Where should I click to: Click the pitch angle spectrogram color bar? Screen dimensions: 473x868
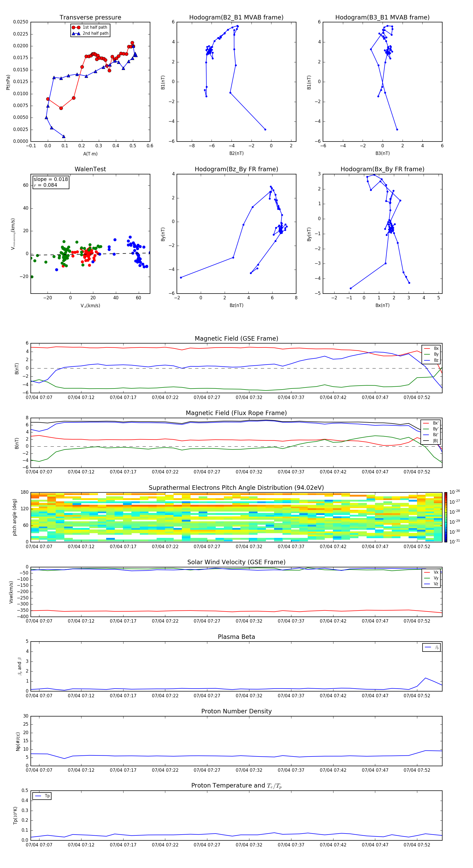coord(446,517)
